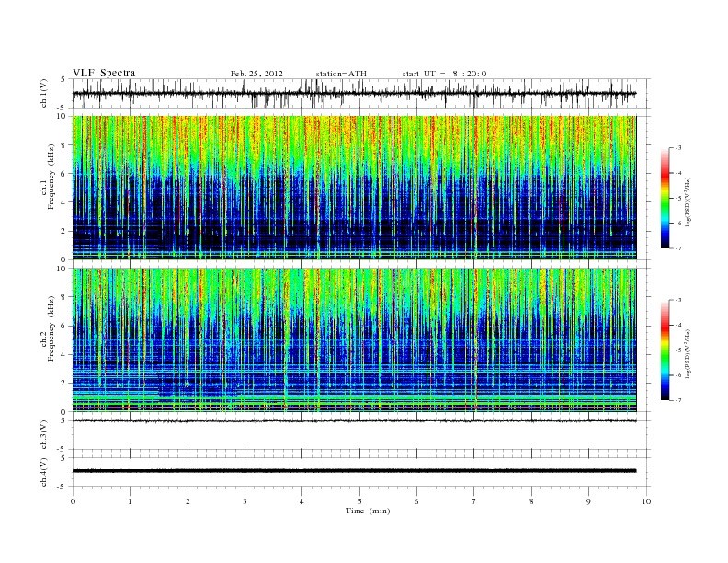Select the date text "Feb. 25, 2012"
Image resolution: width=728 pixels, height=563 pixels.
256,74
